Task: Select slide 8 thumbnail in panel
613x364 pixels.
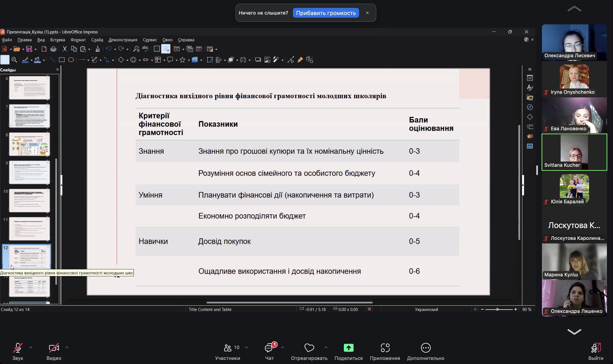Action: click(x=29, y=144)
